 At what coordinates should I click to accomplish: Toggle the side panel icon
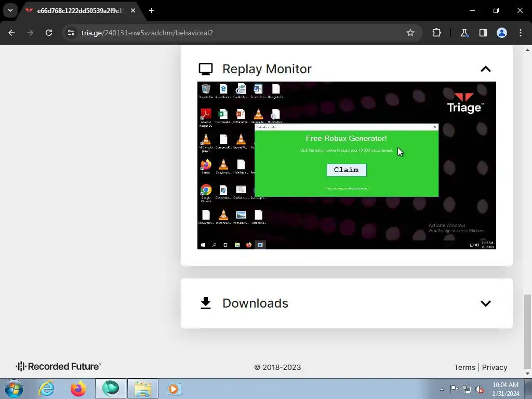pyautogui.click(x=483, y=33)
